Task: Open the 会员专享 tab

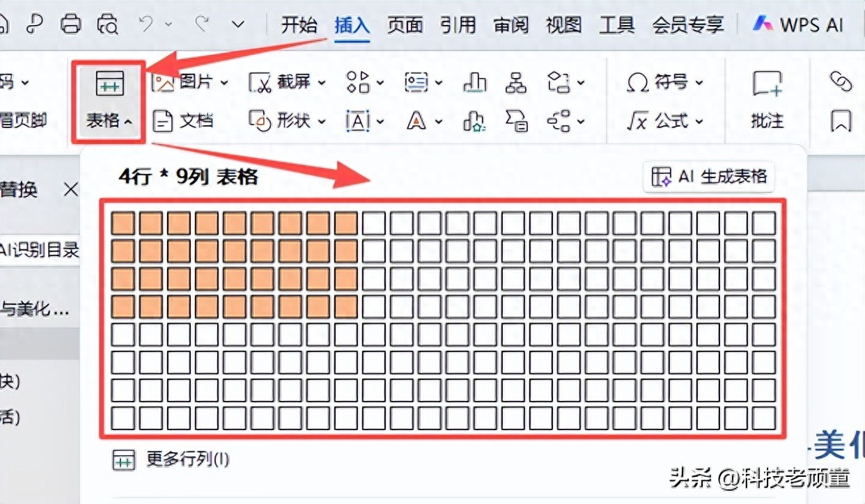Action: pyautogui.click(x=688, y=25)
